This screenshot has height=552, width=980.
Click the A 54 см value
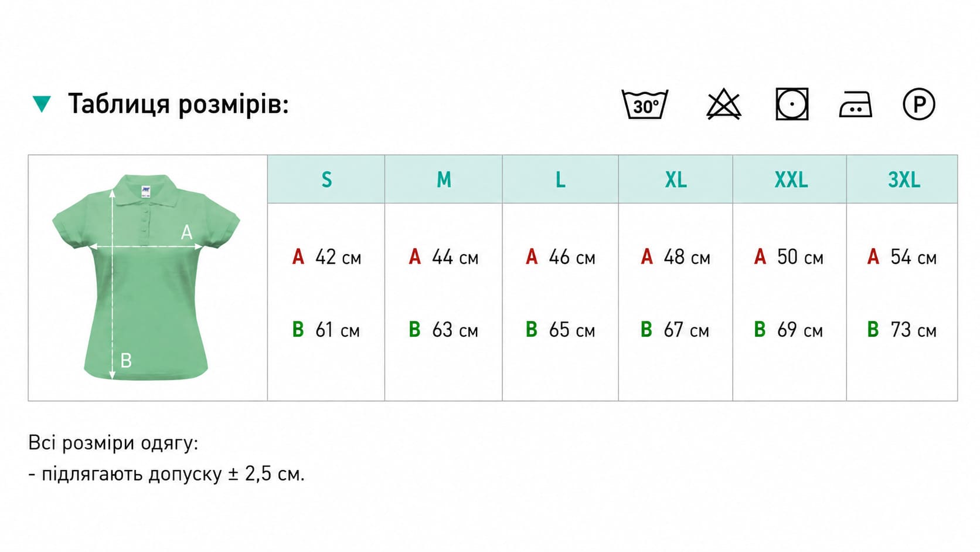902,257
